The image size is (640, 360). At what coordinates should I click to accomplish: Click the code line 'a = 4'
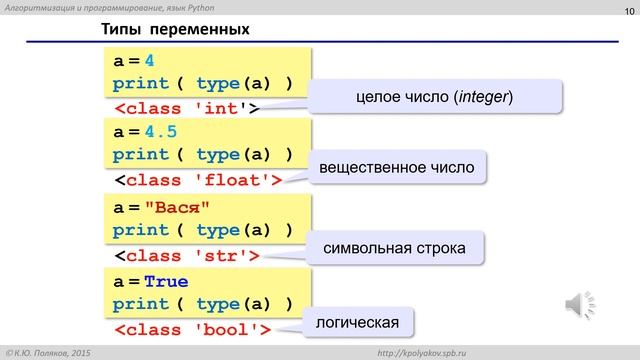coord(134,61)
